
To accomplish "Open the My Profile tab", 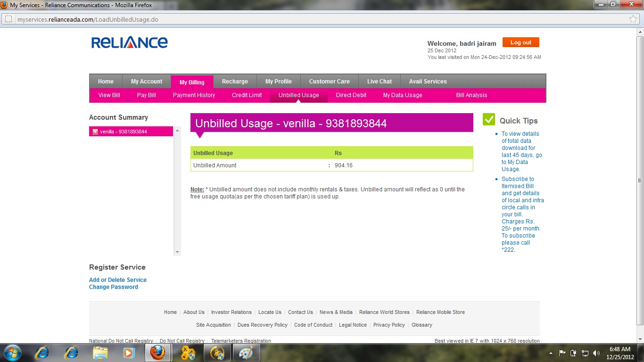I will 279,82.
